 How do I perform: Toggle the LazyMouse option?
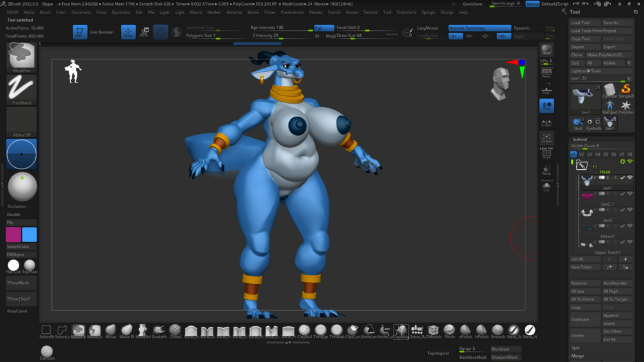tap(427, 28)
